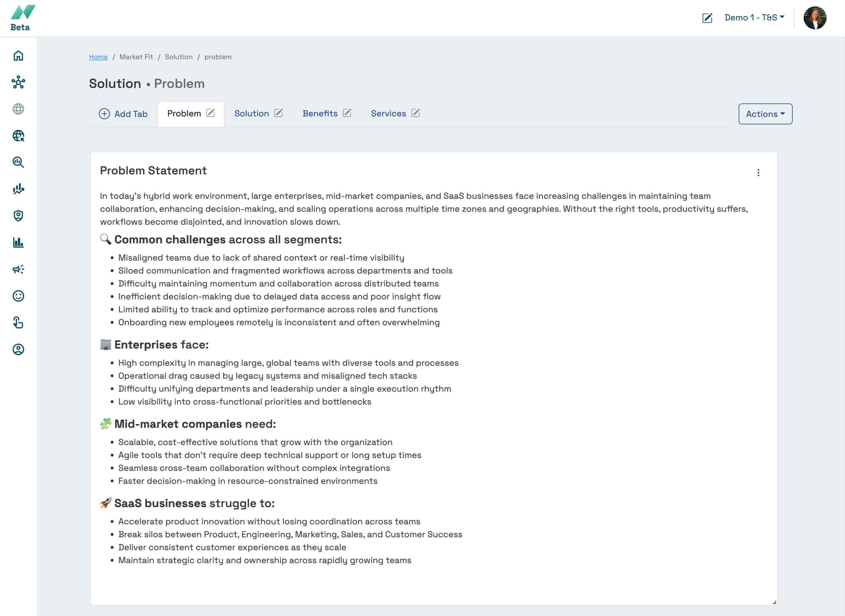Viewport: 845px width, 616px height.
Task: Select the shield user sidebar icon
Action: [18, 215]
